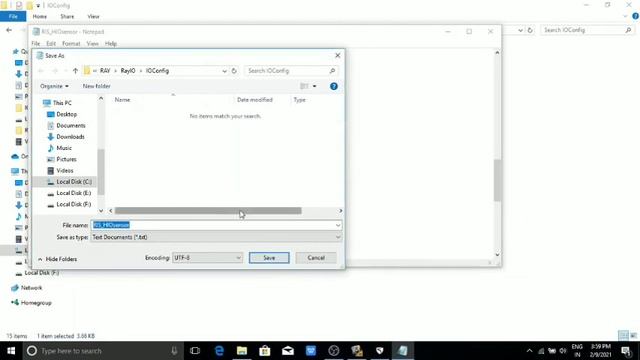Open Task View on the taskbar

tap(195, 351)
